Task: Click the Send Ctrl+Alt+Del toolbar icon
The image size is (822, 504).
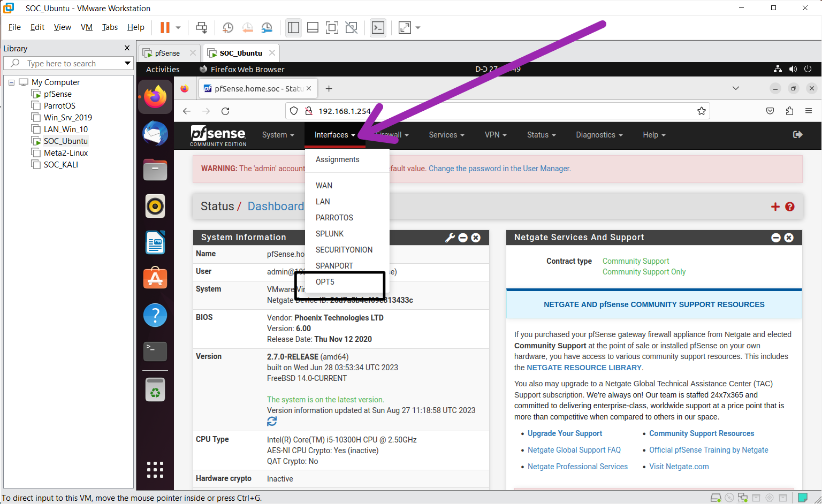Action: point(201,27)
